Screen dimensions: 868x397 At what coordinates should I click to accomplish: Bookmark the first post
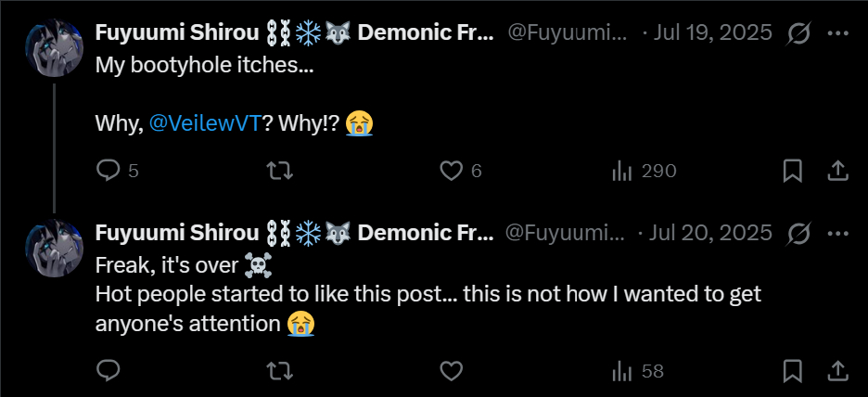pos(792,171)
